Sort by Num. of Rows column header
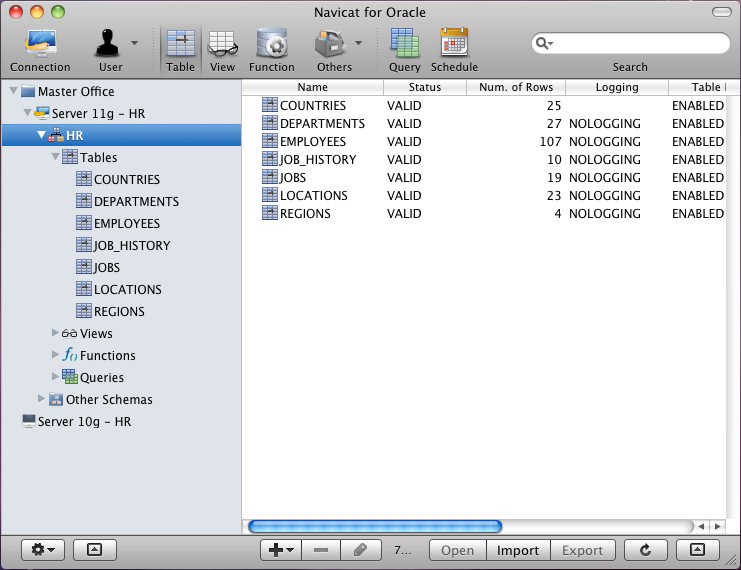Image resolution: width=741 pixels, height=570 pixels. [516, 87]
